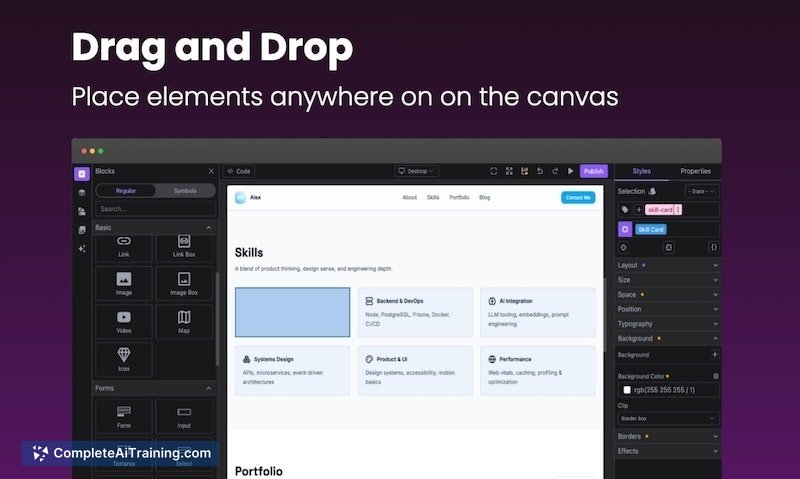Open the Desktop device dropdown

pos(416,171)
